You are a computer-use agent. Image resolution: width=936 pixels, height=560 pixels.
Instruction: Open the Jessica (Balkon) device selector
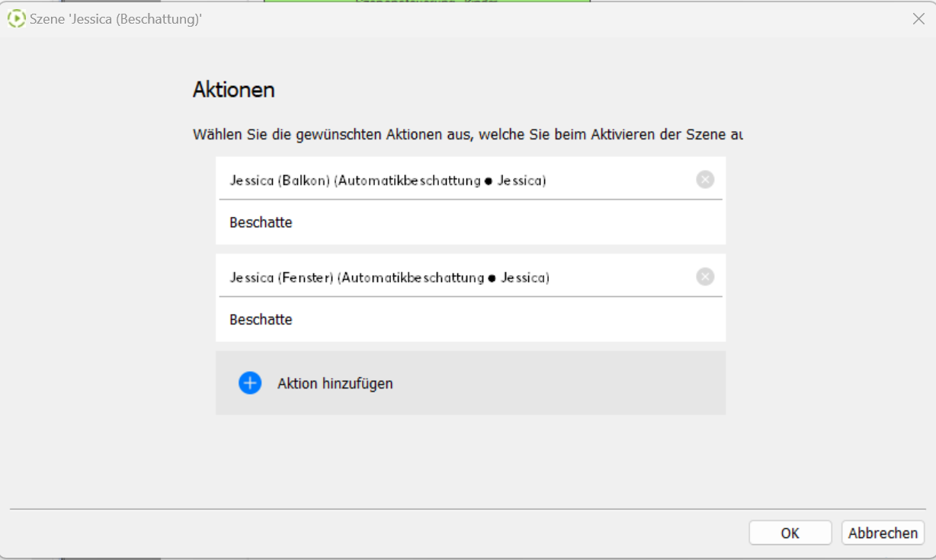387,181
